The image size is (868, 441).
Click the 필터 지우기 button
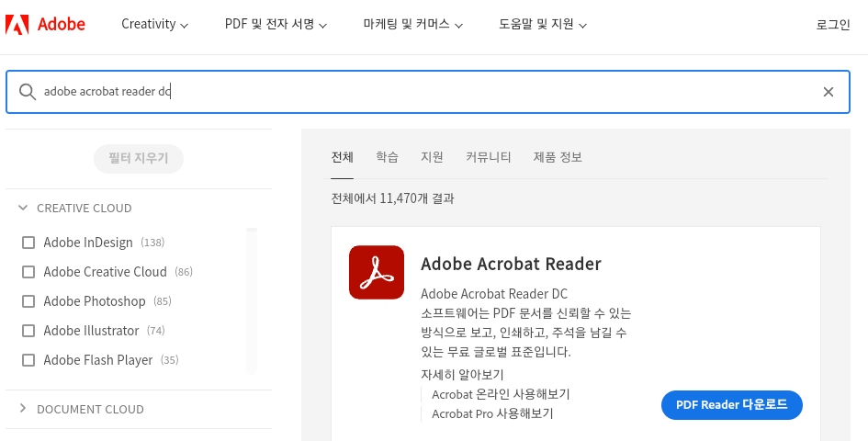point(139,158)
